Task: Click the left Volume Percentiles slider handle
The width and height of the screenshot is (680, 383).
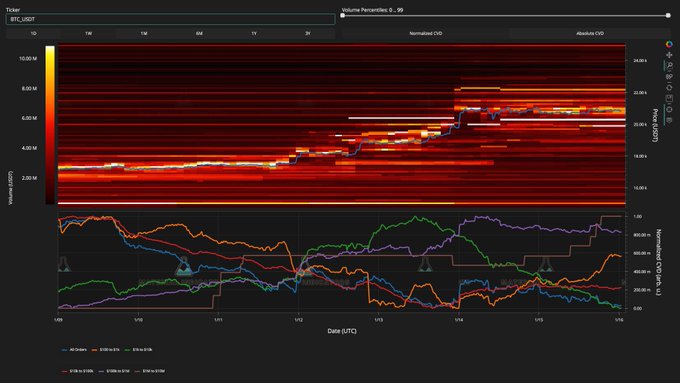Action: [x=343, y=16]
